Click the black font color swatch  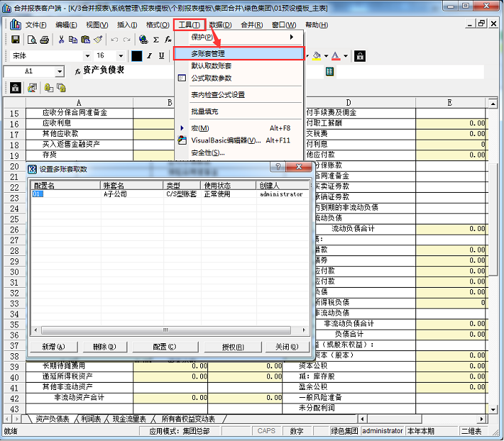click(137, 56)
